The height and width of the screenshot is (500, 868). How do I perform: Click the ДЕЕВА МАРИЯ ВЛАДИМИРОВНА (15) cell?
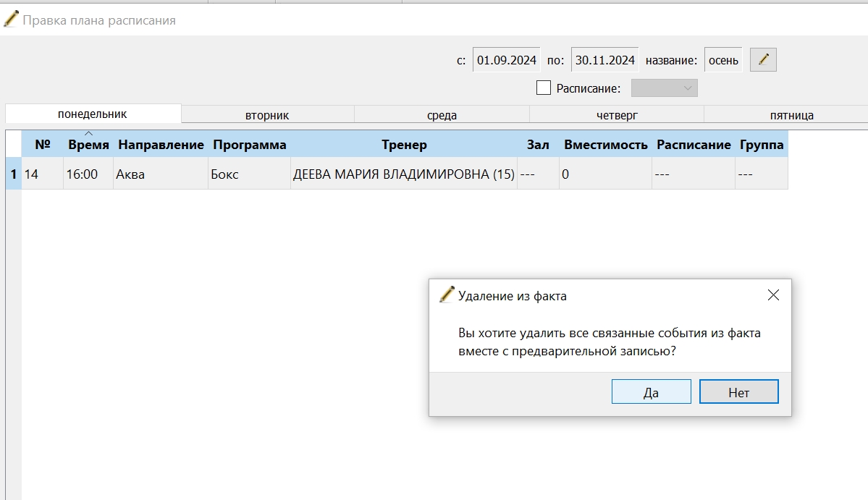404,174
